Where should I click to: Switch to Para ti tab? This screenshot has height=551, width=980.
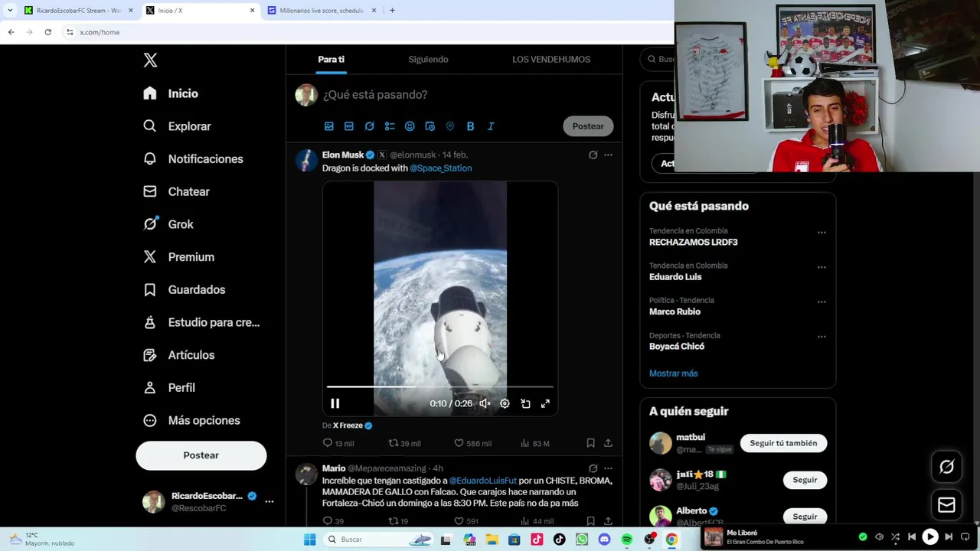tap(331, 59)
